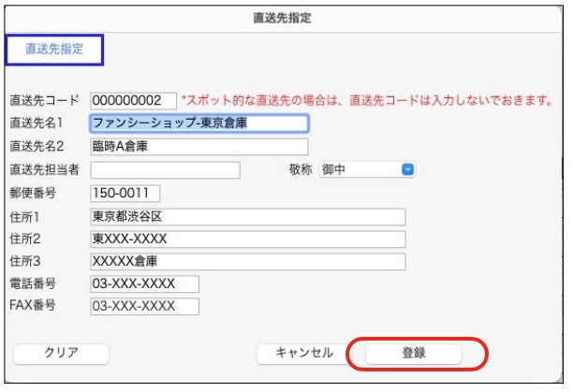Click the 敬称 label text

(300, 169)
